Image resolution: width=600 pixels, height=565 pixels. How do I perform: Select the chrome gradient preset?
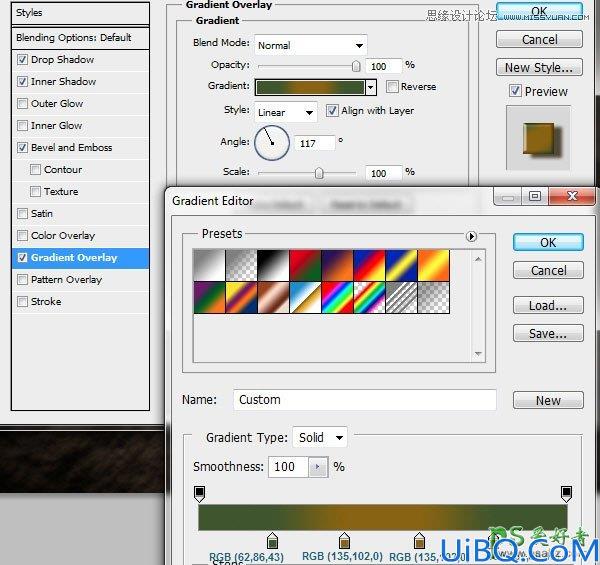coord(305,298)
